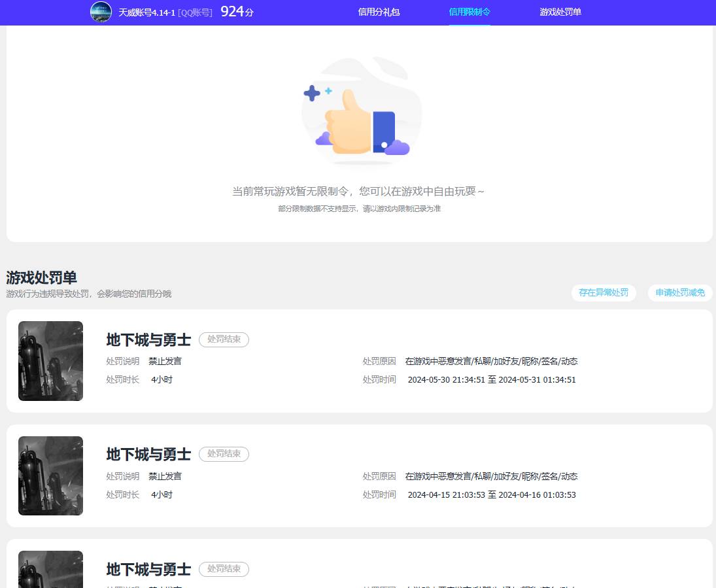
Task: Click the 924分 credit score
Action: pyautogui.click(x=237, y=12)
